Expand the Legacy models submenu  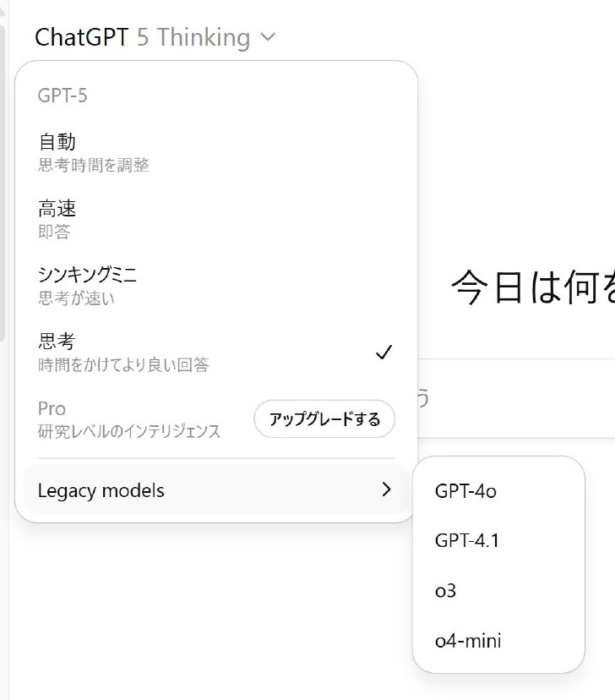point(216,489)
